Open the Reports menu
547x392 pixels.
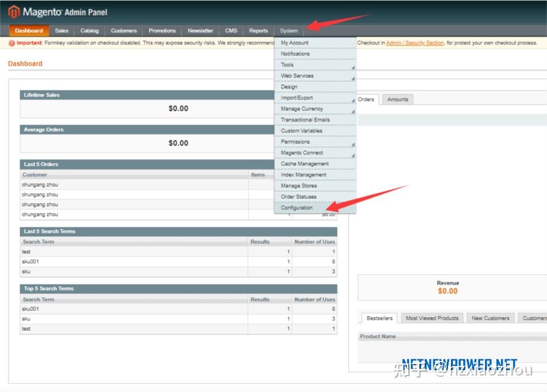[x=258, y=30]
